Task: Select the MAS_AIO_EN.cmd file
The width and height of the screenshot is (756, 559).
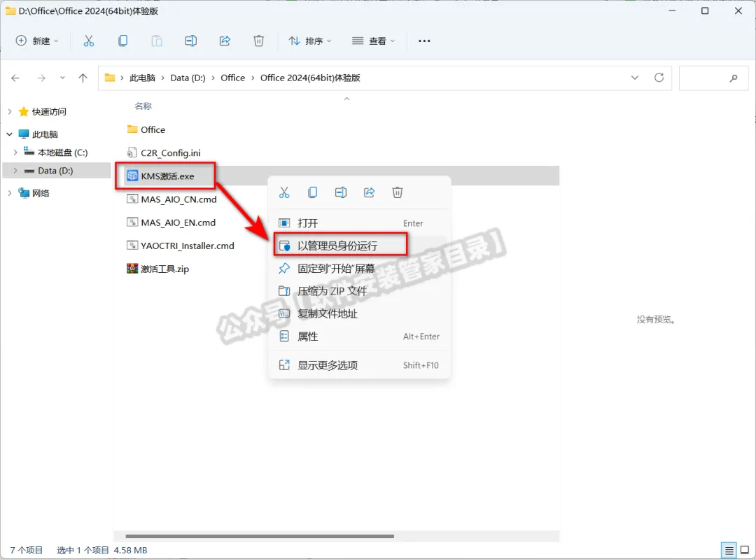Action: click(x=178, y=222)
